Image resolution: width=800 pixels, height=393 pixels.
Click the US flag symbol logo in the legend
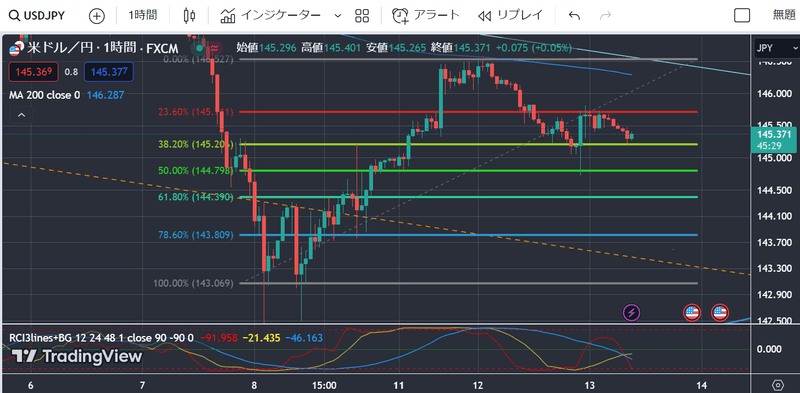click(15, 49)
